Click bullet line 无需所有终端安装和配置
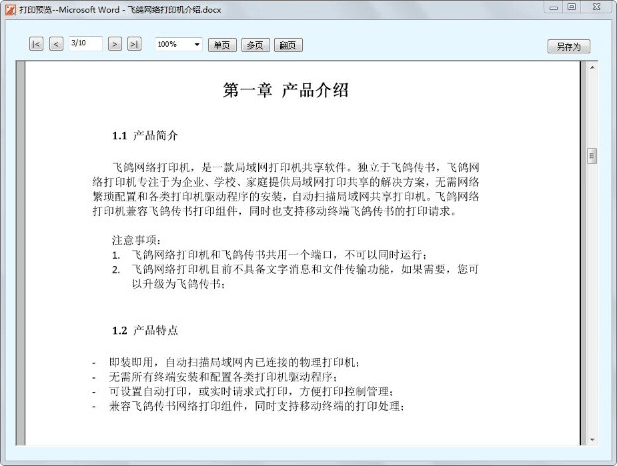Image resolution: width=617 pixels, height=466 pixels. coord(214,377)
